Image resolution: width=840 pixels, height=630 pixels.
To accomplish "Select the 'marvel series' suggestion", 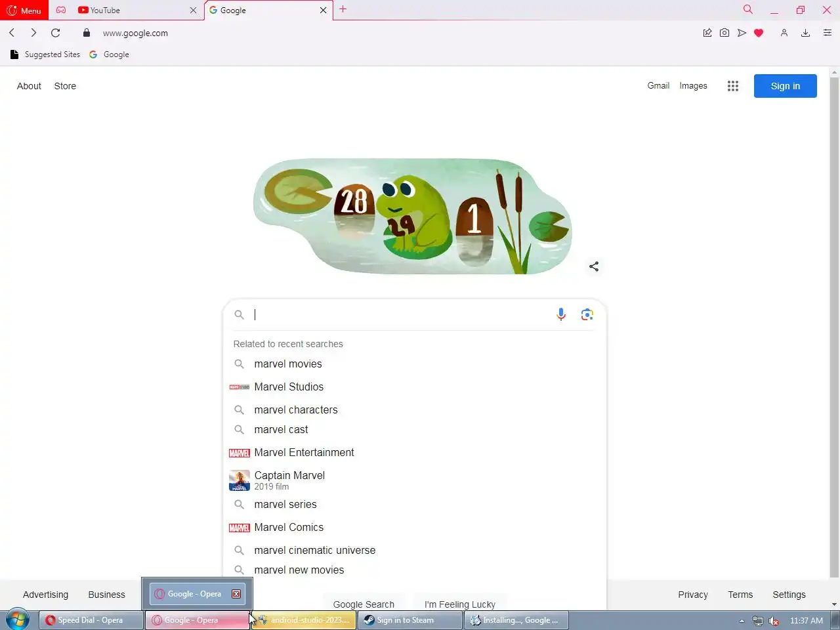I will pos(415,504).
